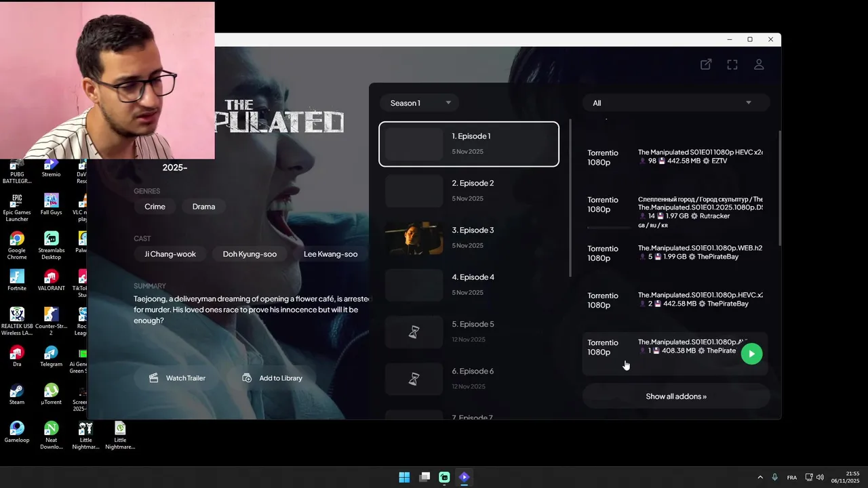
Task: Select the VALORANT desktop icon
Action: click(x=51, y=280)
